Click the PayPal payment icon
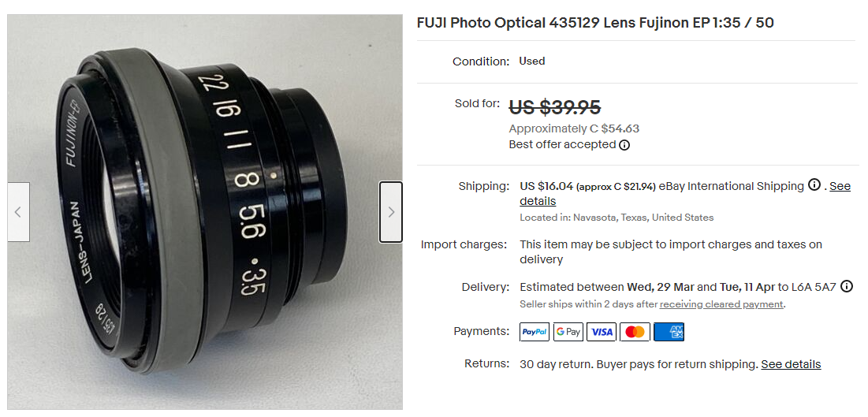 [x=535, y=332]
